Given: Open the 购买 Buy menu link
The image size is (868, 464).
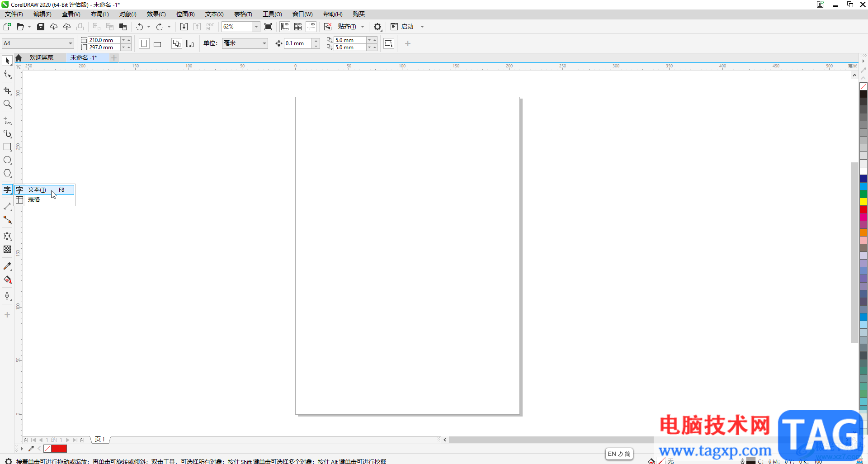Looking at the screenshot, I should pos(359,14).
